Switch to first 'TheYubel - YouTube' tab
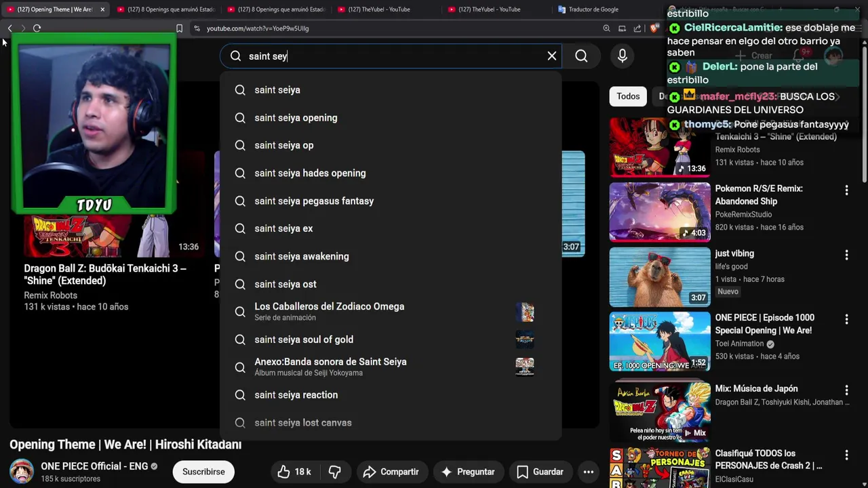This screenshot has height=488, width=868. click(x=387, y=9)
